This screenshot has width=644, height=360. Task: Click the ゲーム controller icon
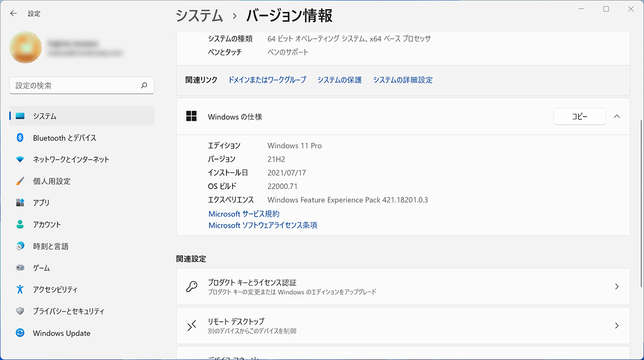20,268
